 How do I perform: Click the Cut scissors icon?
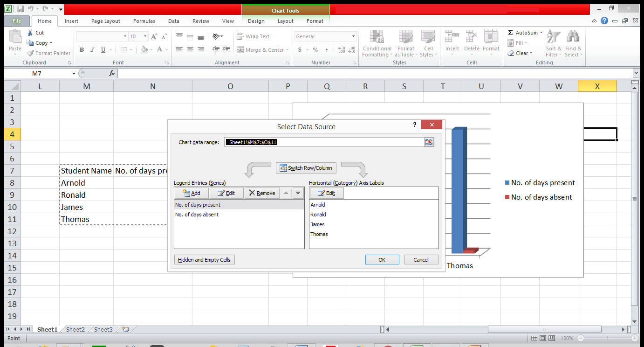30,33
